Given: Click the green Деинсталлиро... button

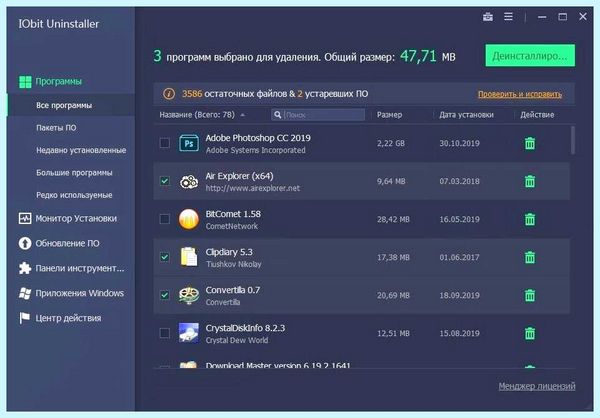Looking at the screenshot, I should (530, 56).
